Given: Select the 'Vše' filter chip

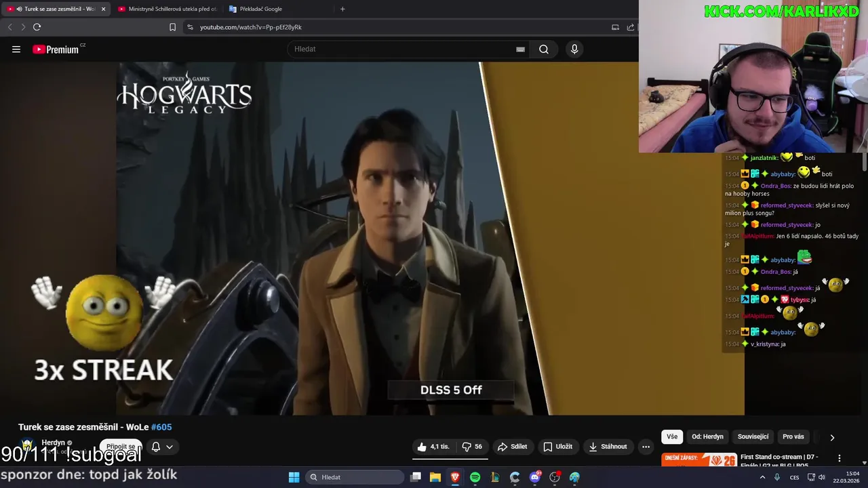Looking at the screenshot, I should (672, 436).
